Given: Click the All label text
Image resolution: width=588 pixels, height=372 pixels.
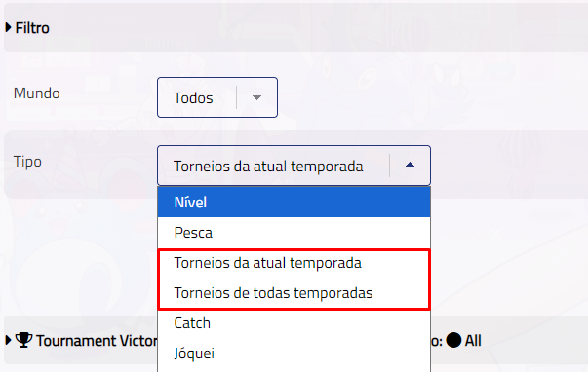Looking at the screenshot, I should click(473, 341).
